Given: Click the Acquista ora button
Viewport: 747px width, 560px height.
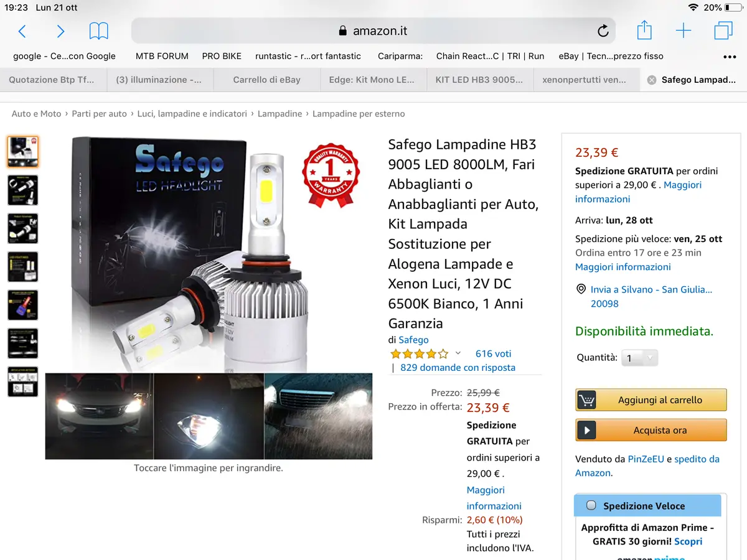Looking at the screenshot, I should click(651, 430).
